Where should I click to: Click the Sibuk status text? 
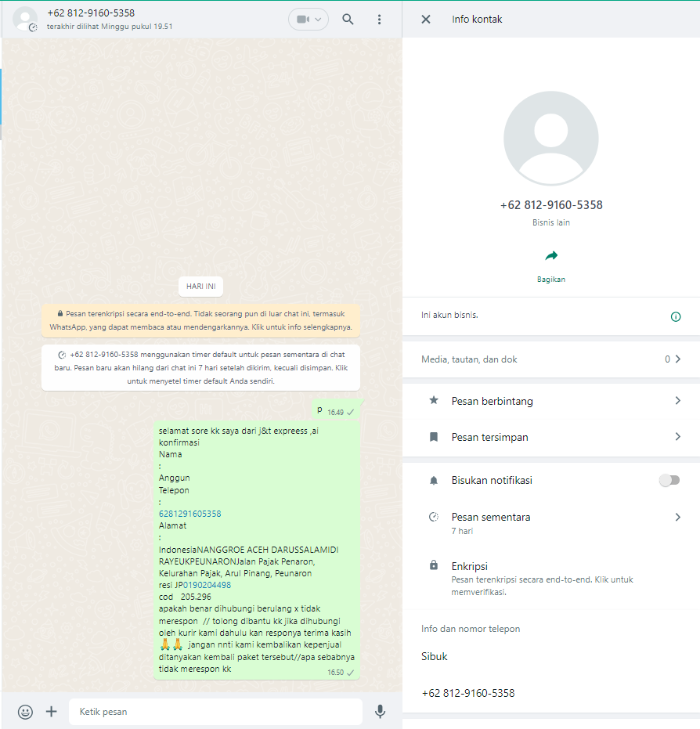click(434, 656)
